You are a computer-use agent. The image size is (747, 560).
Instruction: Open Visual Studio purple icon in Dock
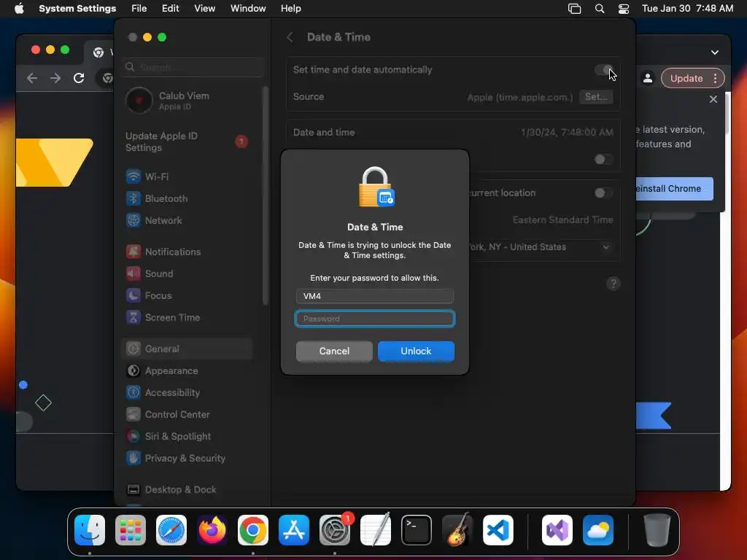pyautogui.click(x=557, y=530)
